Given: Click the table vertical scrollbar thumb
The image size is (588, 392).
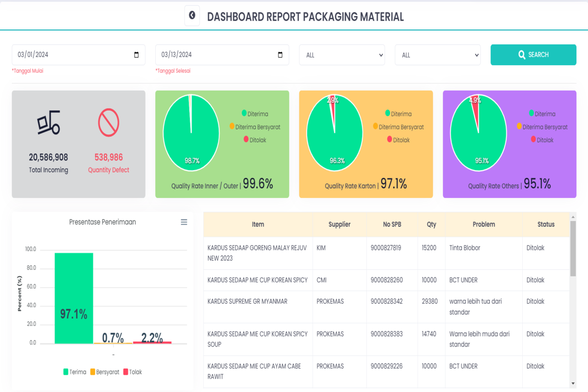Looking at the screenshot, I should click(x=573, y=248).
